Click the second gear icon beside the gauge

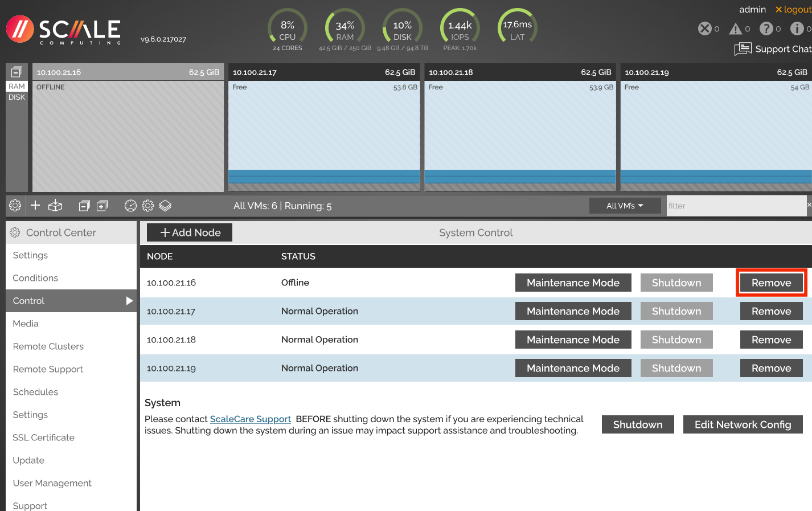(x=148, y=206)
